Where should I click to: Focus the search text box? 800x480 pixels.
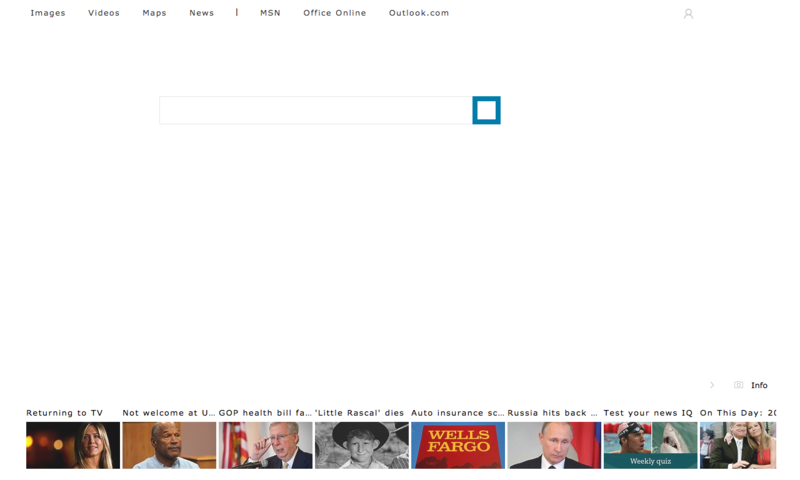pyautogui.click(x=315, y=110)
